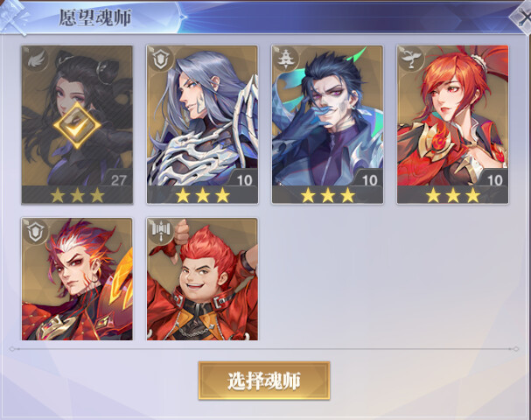Uncheck the gold checkmark on black-haired hero
Screen dimensions: 531x420
(x=77, y=125)
